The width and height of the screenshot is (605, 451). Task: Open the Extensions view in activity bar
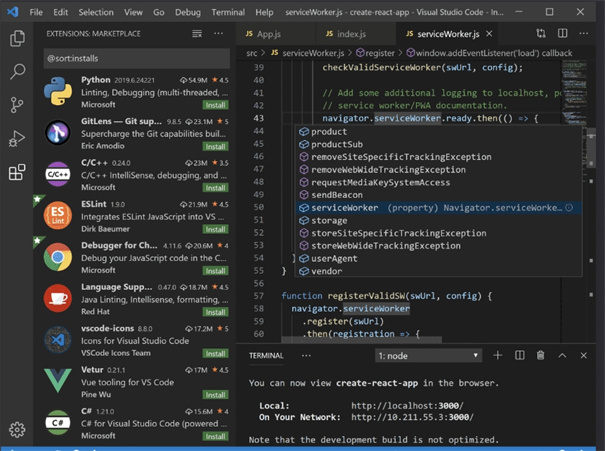(x=17, y=172)
